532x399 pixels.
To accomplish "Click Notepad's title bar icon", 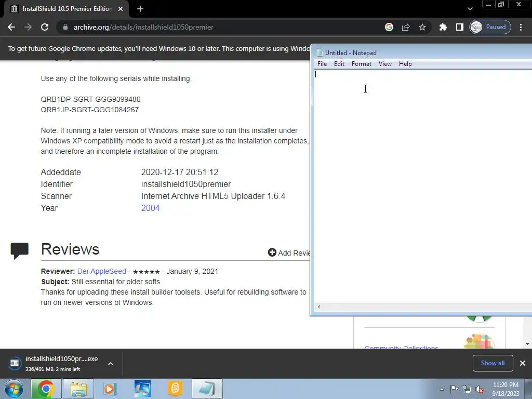I will (320, 52).
